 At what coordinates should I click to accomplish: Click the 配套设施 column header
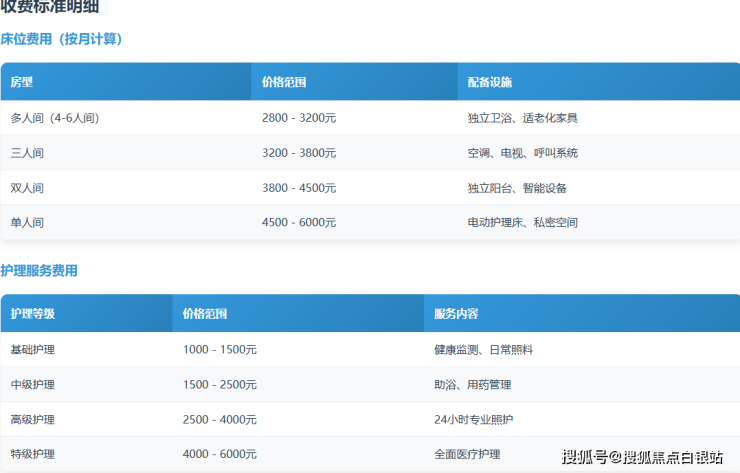491,82
